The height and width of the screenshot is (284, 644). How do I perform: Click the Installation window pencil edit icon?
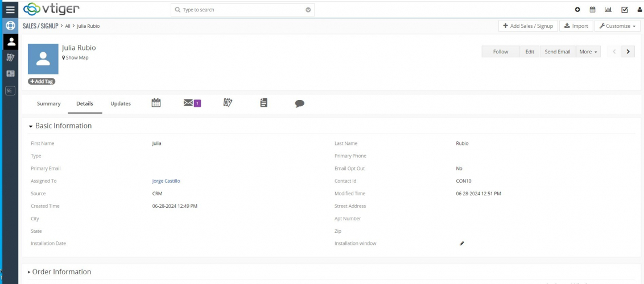click(461, 244)
